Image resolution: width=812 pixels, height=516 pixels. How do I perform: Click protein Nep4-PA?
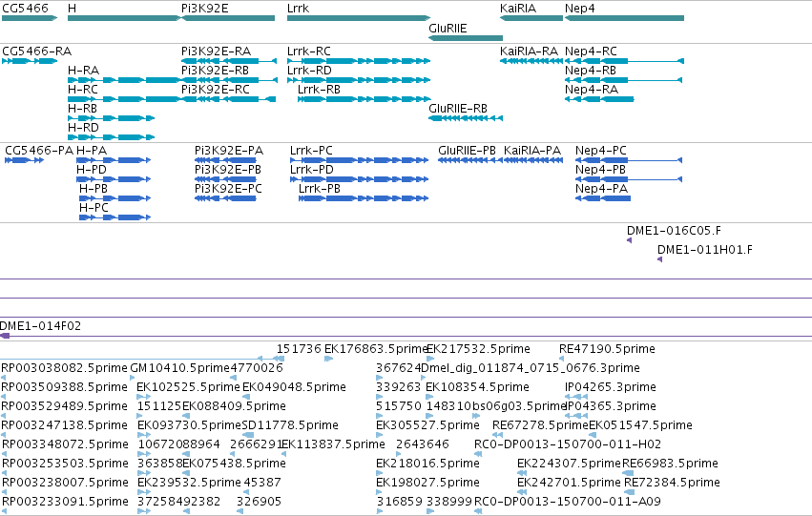pos(603,198)
